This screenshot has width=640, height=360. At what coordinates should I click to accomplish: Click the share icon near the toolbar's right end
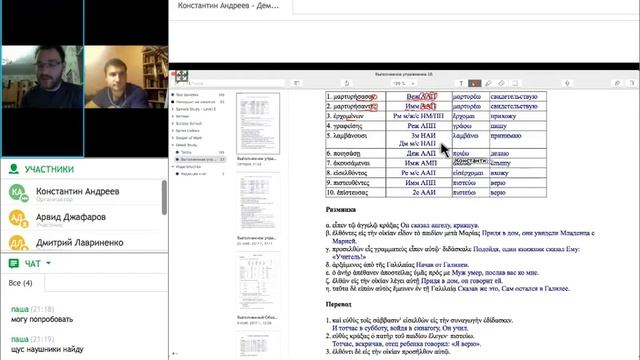[x=617, y=83]
